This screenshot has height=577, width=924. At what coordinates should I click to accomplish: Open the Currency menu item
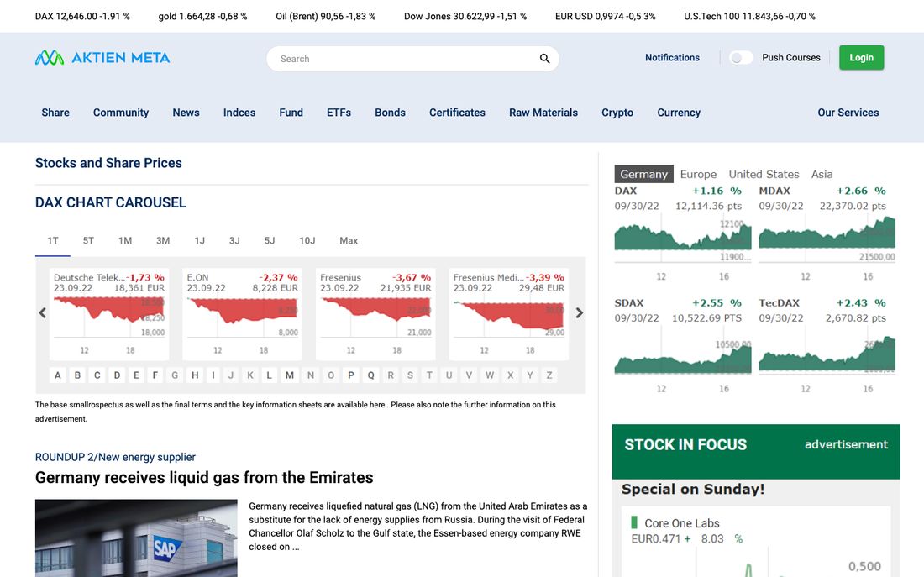(x=679, y=113)
